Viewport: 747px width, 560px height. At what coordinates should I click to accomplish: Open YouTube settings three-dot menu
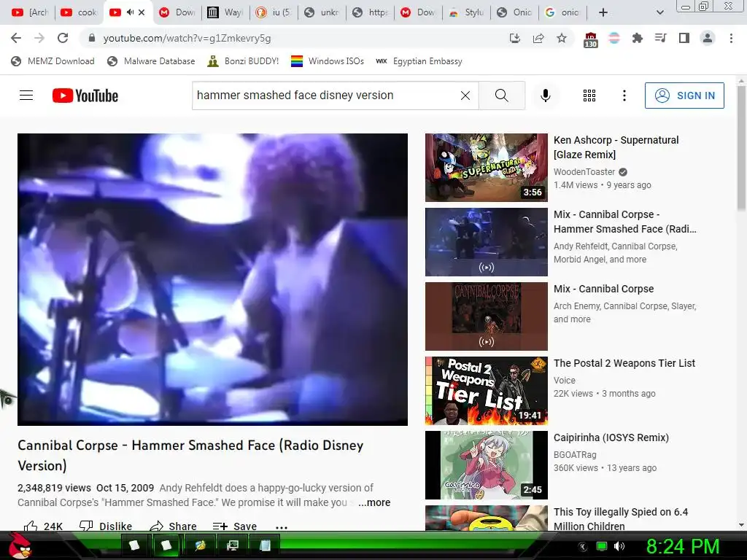point(624,96)
